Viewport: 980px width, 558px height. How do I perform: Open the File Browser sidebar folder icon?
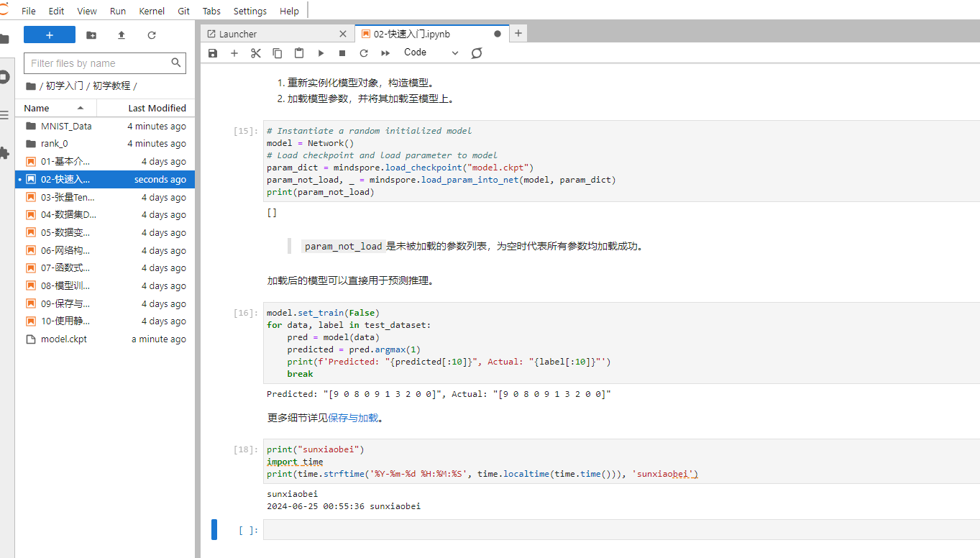[4, 39]
